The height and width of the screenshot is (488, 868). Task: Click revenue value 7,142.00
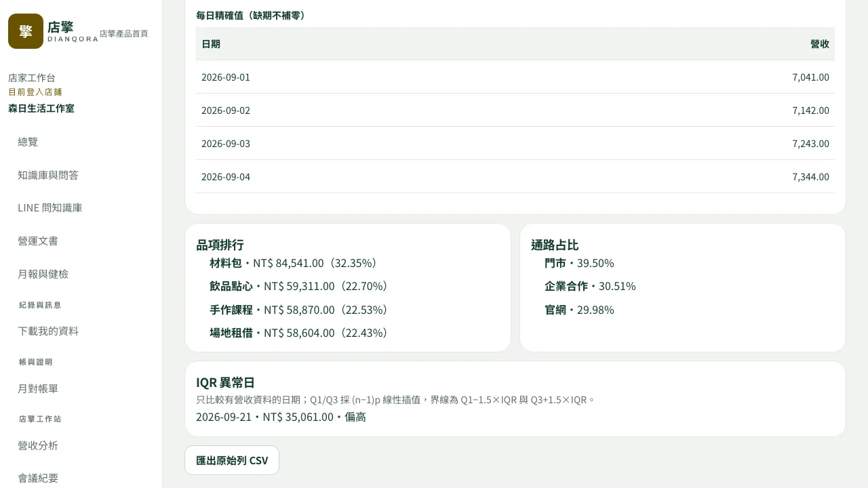pos(810,110)
